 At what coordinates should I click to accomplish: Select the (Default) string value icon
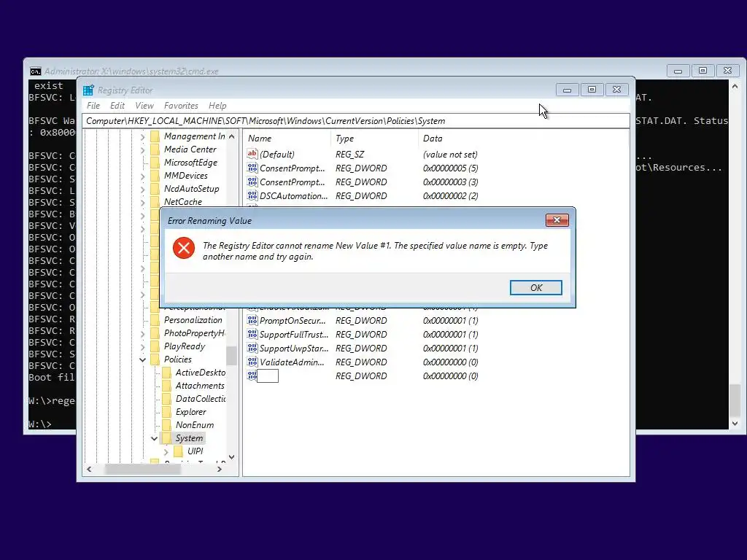click(x=252, y=154)
